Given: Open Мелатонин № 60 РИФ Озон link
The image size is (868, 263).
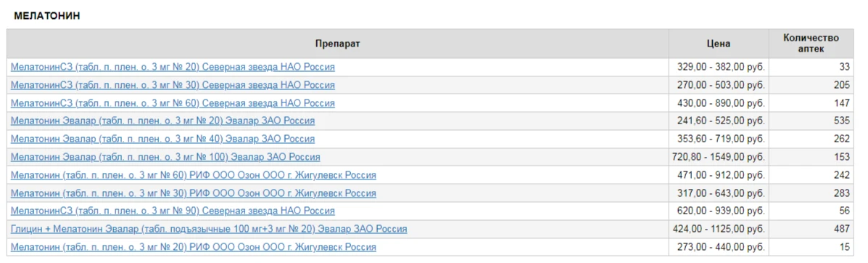Looking at the screenshot, I should click(x=193, y=175).
